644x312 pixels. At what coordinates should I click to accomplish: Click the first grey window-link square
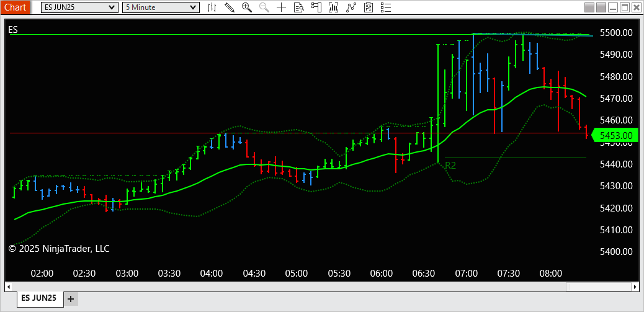click(x=589, y=7)
